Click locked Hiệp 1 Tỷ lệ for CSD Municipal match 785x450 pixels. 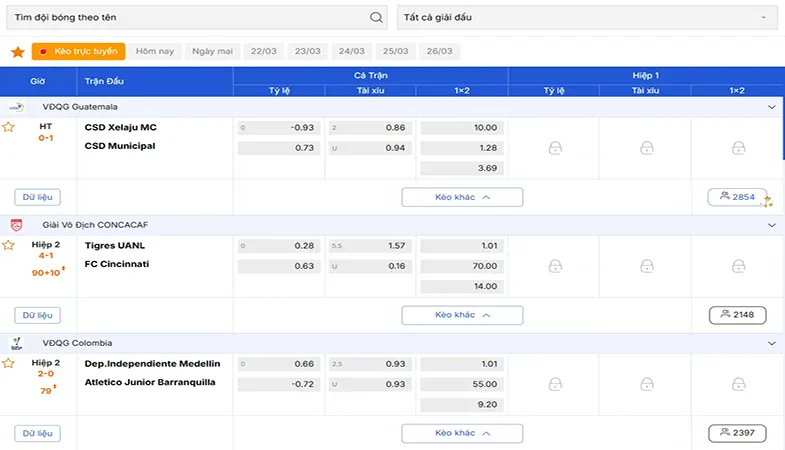pos(555,148)
